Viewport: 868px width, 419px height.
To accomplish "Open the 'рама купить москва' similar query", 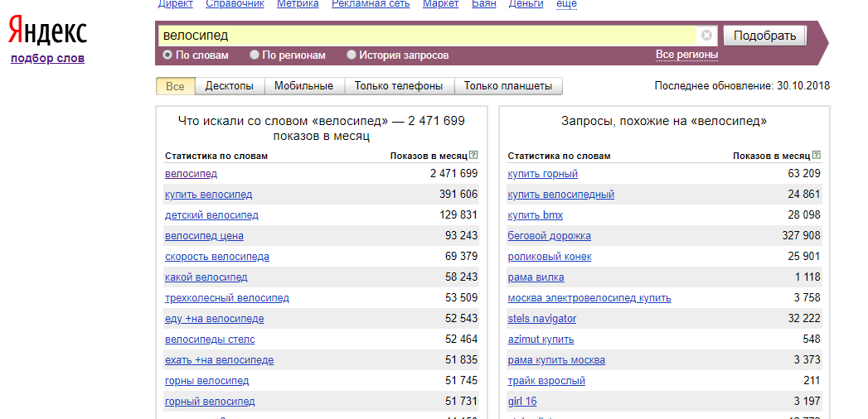I will [x=556, y=360].
